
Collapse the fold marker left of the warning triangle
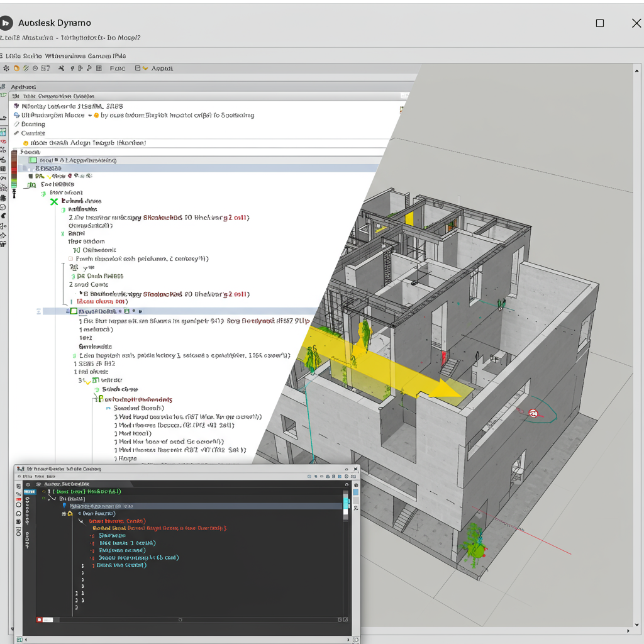click(x=64, y=514)
